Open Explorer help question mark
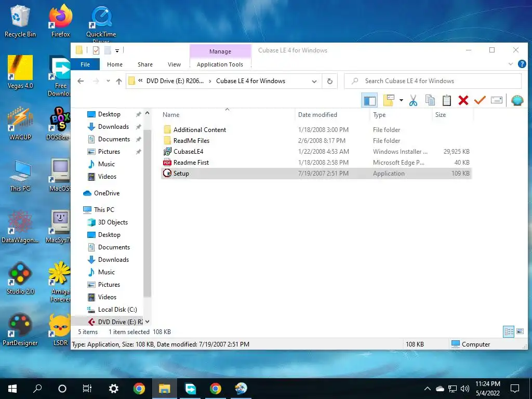Viewport: 532px width, 399px height. coord(522,64)
